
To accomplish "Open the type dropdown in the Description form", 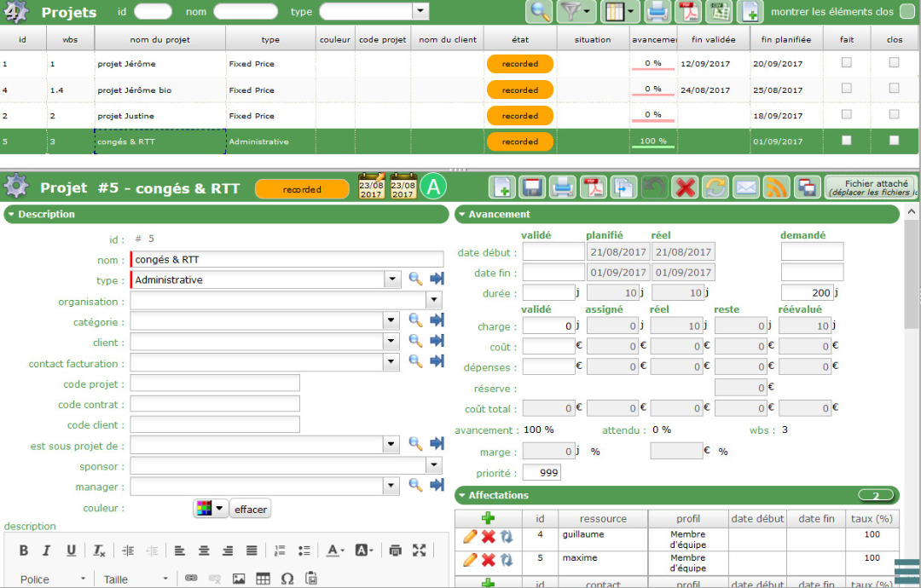I will (391, 280).
